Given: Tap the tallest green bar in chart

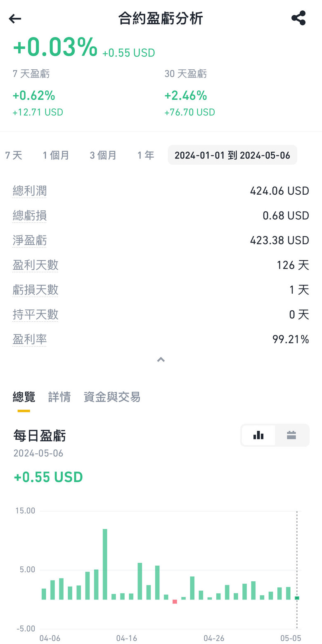Looking at the screenshot, I should [x=105, y=564].
